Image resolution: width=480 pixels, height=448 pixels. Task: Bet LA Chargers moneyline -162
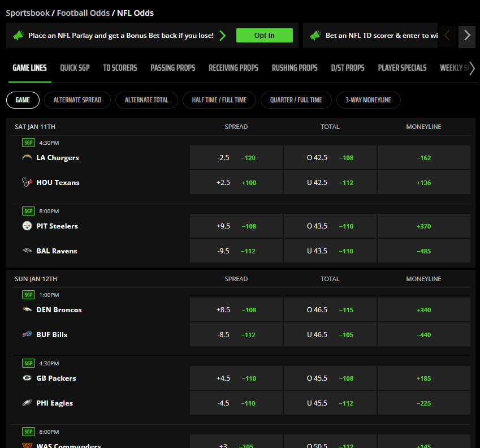[424, 158]
